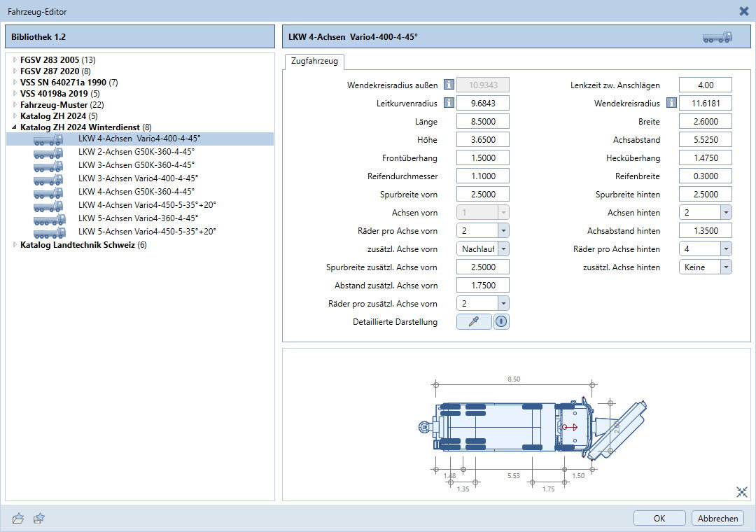Click the OK button
This screenshot has height=532, width=756.
[x=659, y=518]
